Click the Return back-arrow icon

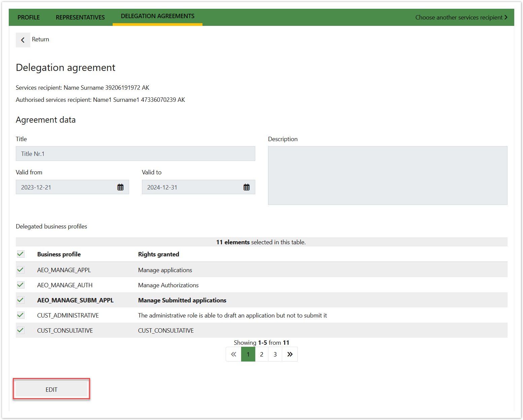(x=23, y=40)
